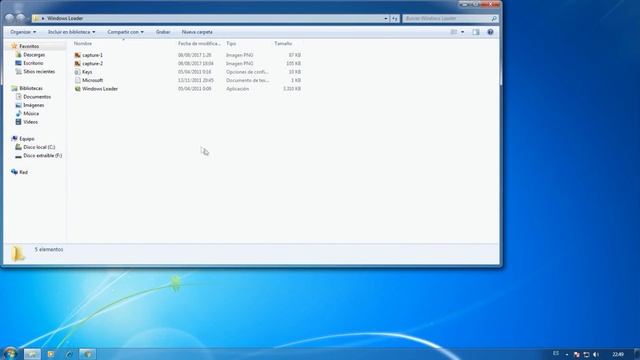
Task: Click the Help question mark icon
Action: (490, 32)
